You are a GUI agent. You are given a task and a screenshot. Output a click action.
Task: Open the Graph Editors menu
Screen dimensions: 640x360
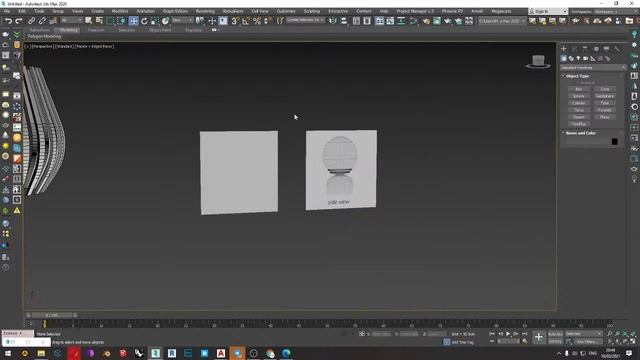(x=175, y=11)
